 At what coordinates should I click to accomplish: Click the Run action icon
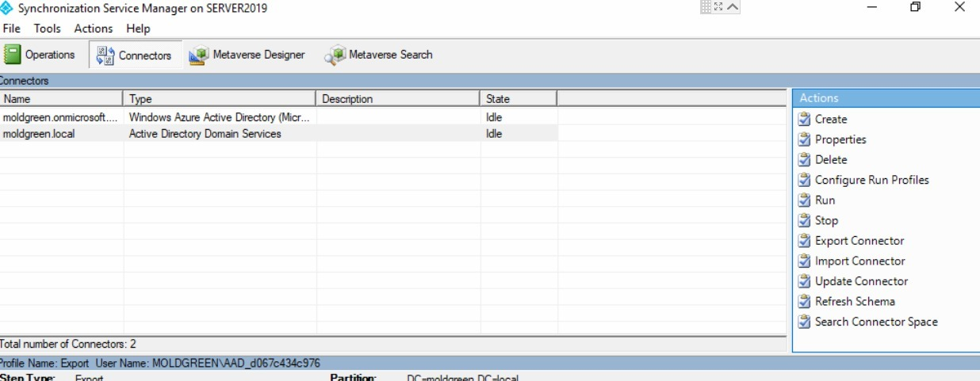point(804,200)
